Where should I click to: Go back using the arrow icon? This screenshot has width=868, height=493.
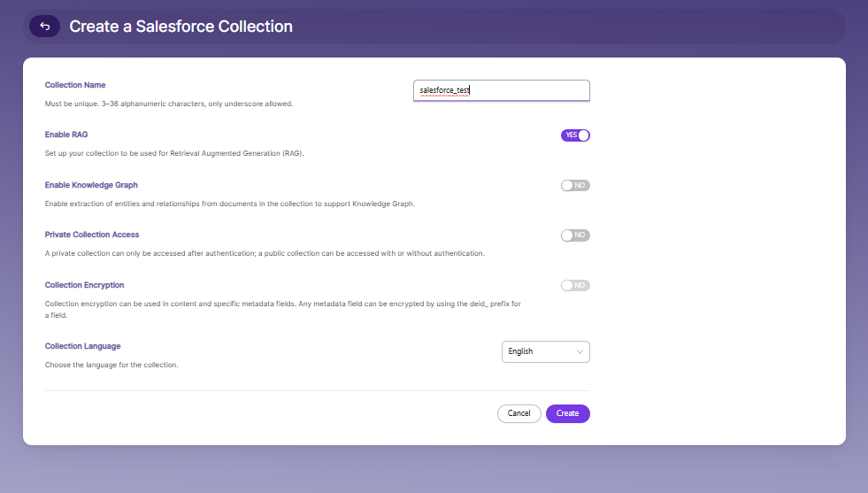click(45, 26)
